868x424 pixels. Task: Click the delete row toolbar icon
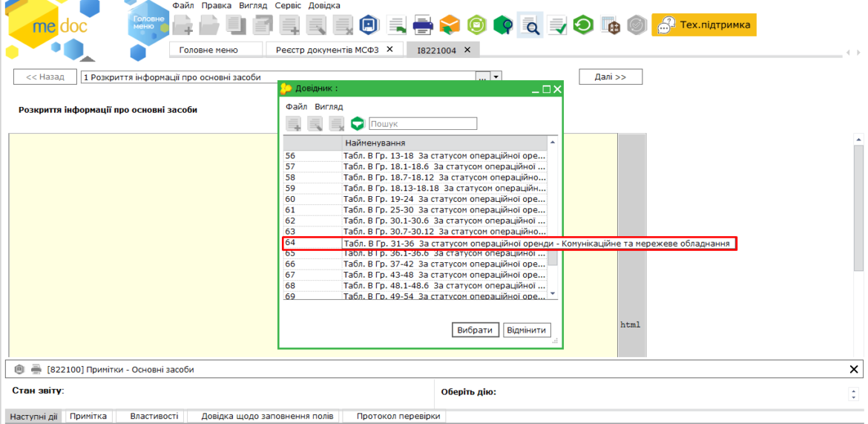point(343,25)
